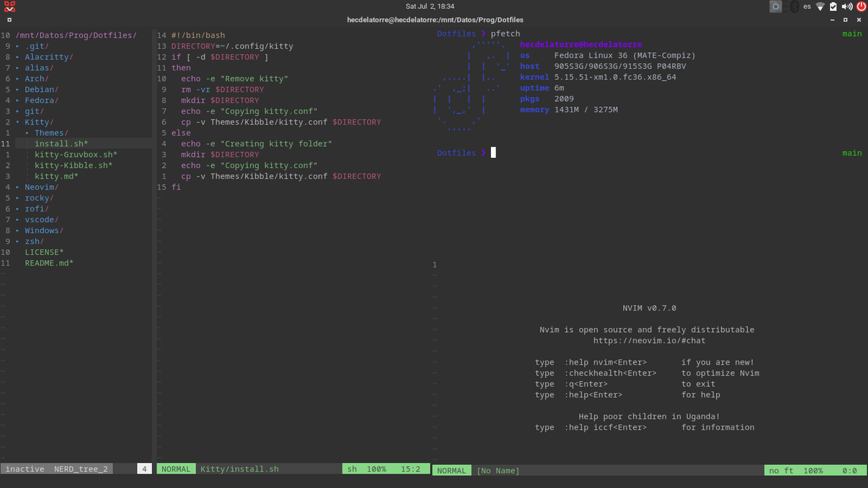The width and height of the screenshot is (868, 488).
Task: Click the NORMAL mode indicator in the statusline
Action: 176,468
